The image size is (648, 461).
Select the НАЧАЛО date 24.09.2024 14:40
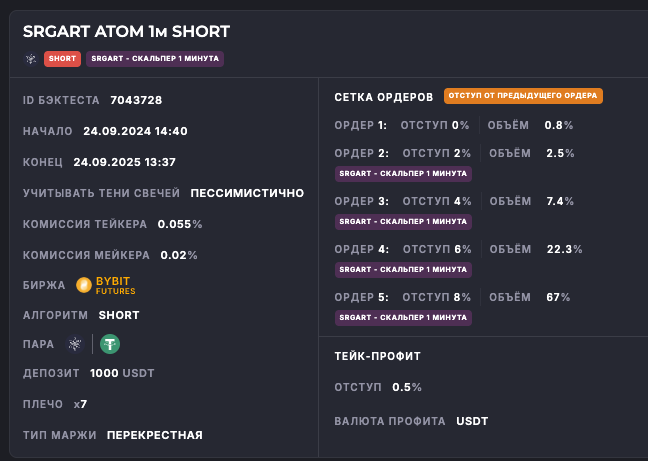135,131
